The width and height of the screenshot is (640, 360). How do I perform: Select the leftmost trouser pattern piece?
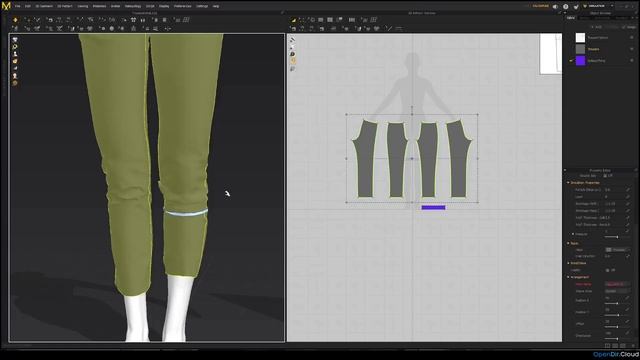click(x=365, y=159)
